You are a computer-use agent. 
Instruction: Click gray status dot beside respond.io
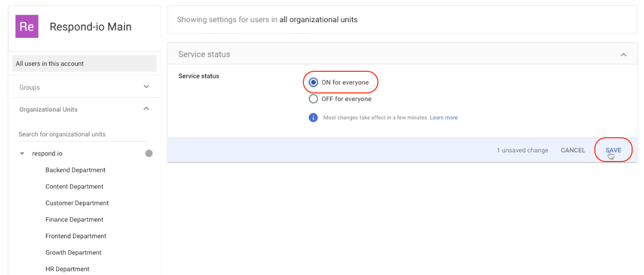pos(149,153)
